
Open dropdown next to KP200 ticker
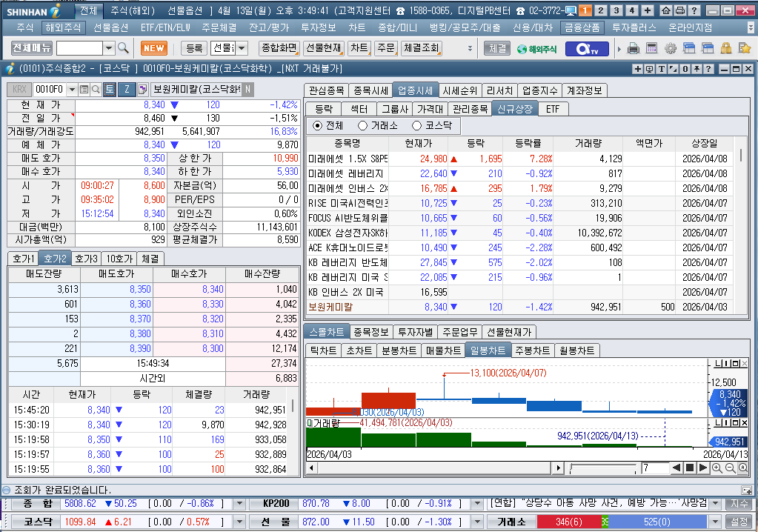[478, 504]
